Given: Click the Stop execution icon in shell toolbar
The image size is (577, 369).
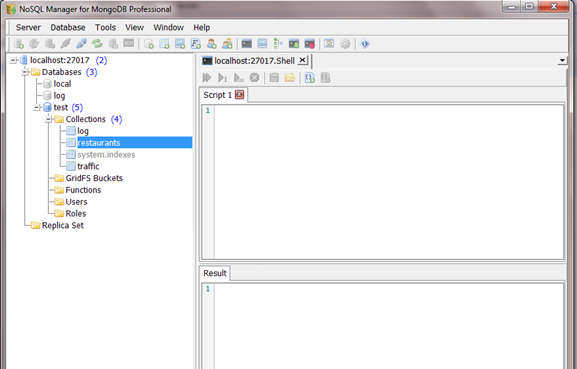Looking at the screenshot, I should point(254,78).
